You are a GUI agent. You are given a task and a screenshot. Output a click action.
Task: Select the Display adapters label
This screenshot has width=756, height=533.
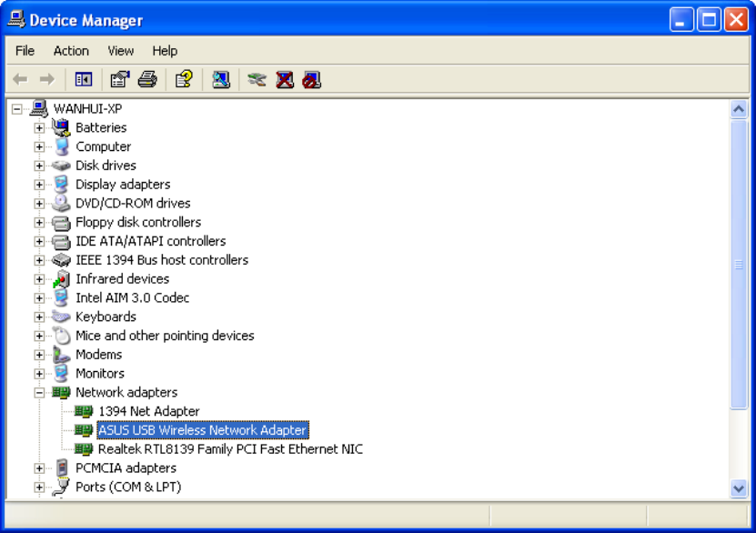(123, 184)
